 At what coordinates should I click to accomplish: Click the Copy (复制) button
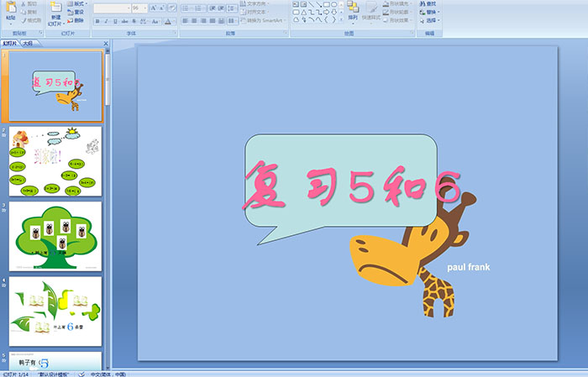(29, 12)
